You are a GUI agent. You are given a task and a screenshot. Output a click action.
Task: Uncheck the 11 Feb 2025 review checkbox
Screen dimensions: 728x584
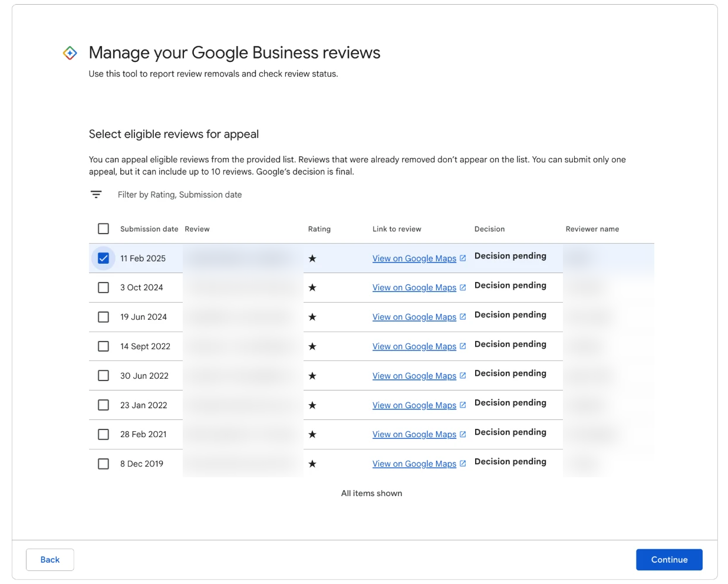[x=103, y=258]
